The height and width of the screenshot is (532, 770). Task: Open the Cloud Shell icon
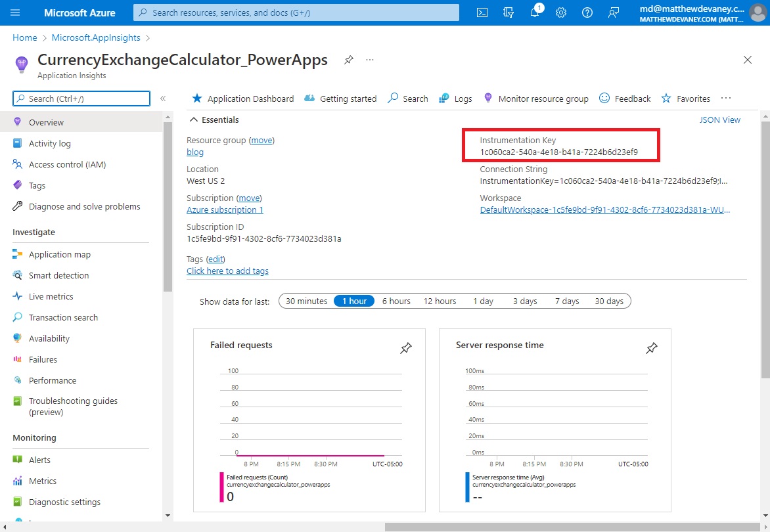coord(482,12)
